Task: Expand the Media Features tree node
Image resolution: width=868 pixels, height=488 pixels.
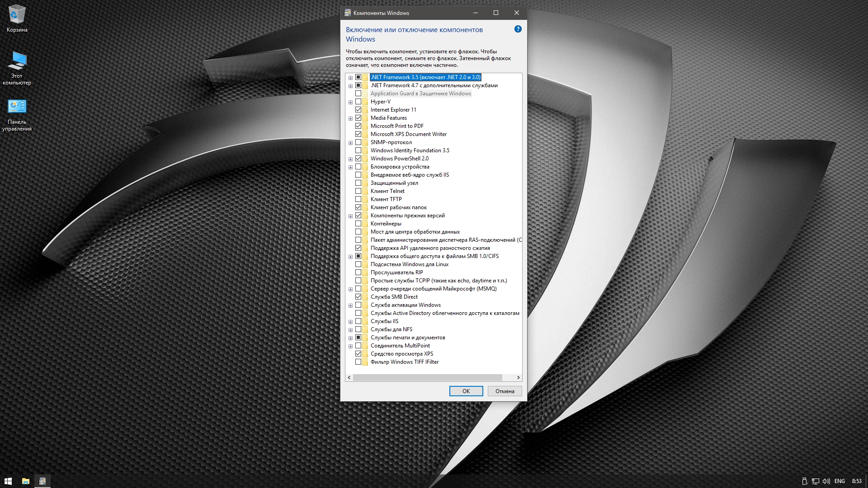Action: (x=350, y=118)
